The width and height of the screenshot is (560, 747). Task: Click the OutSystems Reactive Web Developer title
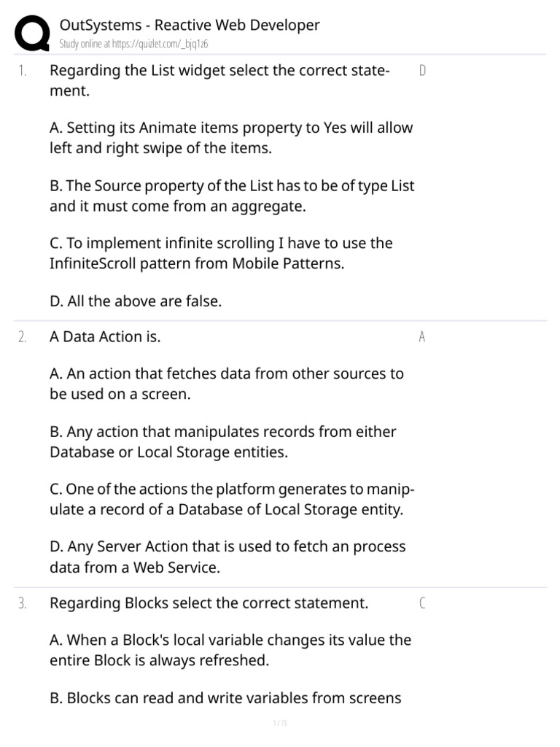(190, 25)
